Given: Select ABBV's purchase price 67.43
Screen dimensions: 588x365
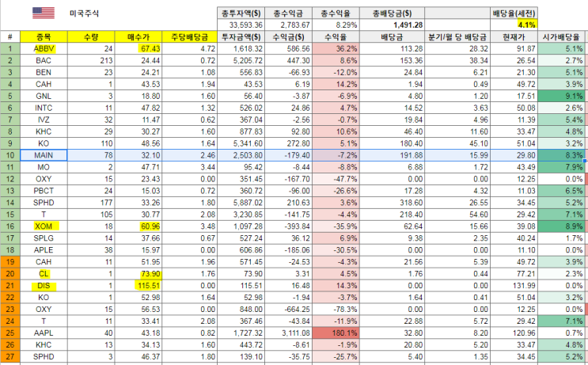Looking at the screenshot, I should tap(138, 48).
